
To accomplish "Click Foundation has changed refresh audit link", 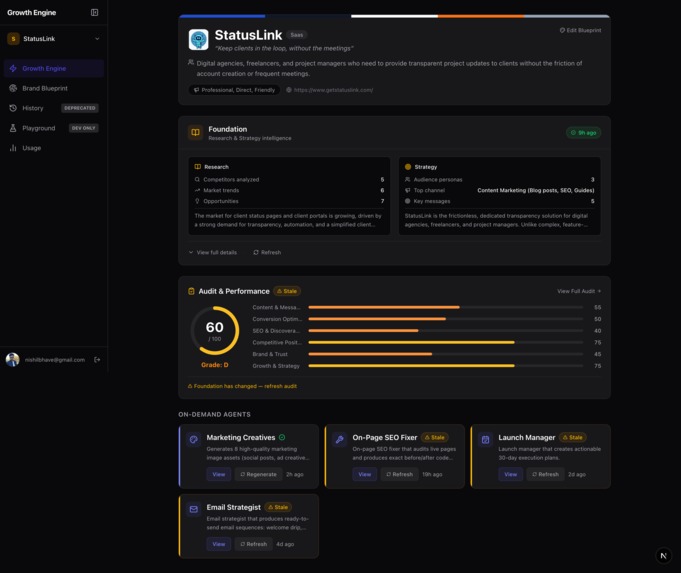I will click(x=242, y=386).
